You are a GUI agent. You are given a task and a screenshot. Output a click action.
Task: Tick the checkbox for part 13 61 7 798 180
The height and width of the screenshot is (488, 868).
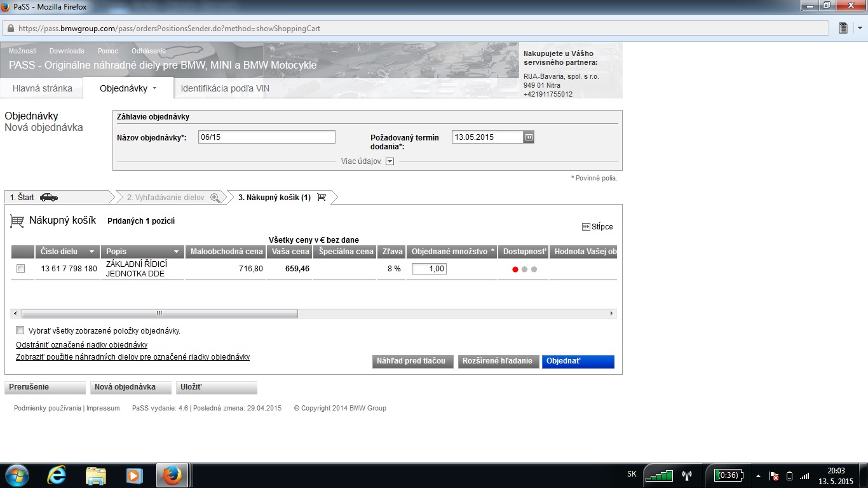[x=20, y=269]
